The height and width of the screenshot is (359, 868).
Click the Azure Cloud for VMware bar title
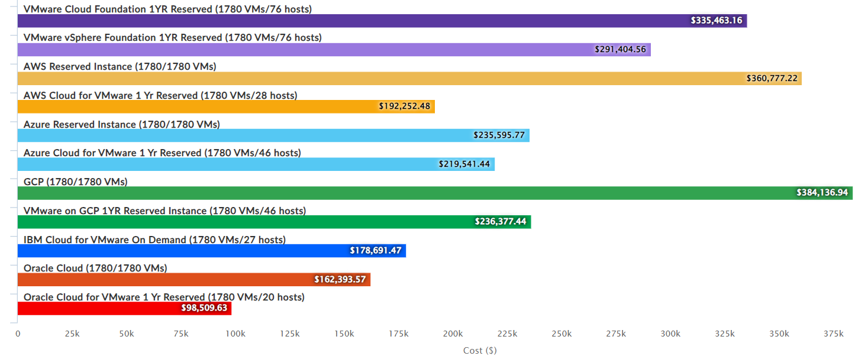162,153
